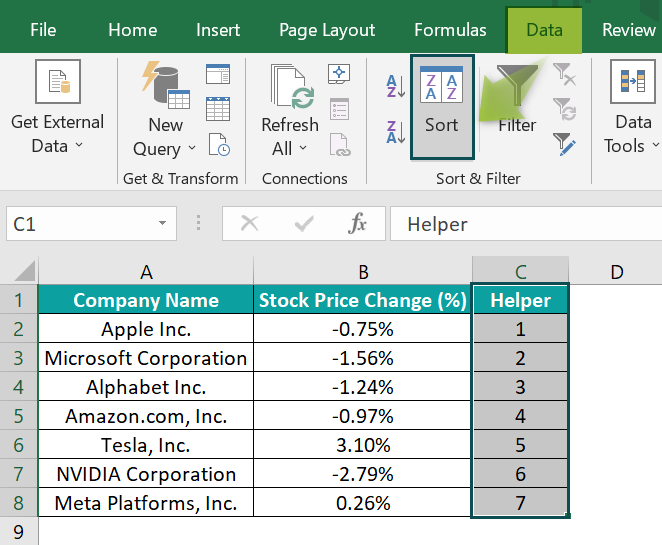Open the Advanced filter icon

(x=564, y=144)
